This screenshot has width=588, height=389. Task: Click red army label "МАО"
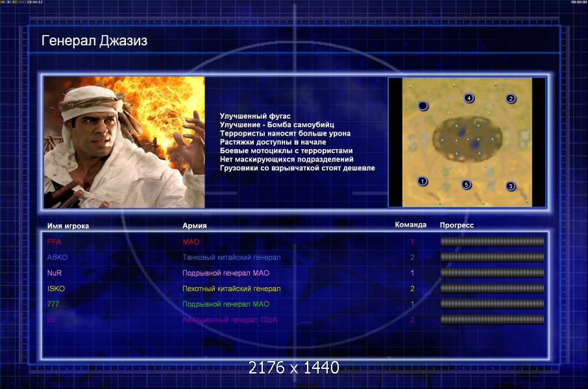[191, 242]
